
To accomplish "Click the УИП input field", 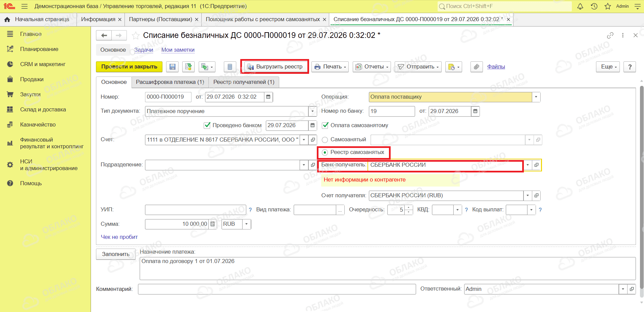I will point(196,210).
